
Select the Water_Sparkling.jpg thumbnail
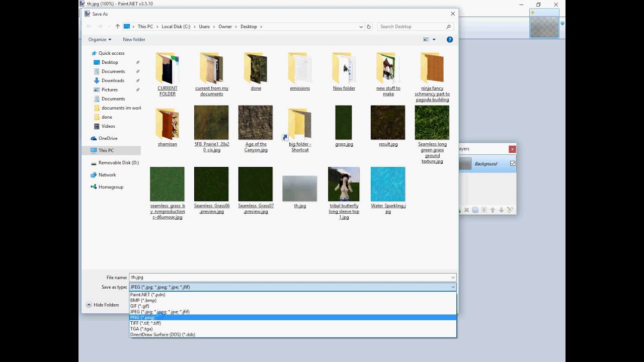point(388,184)
